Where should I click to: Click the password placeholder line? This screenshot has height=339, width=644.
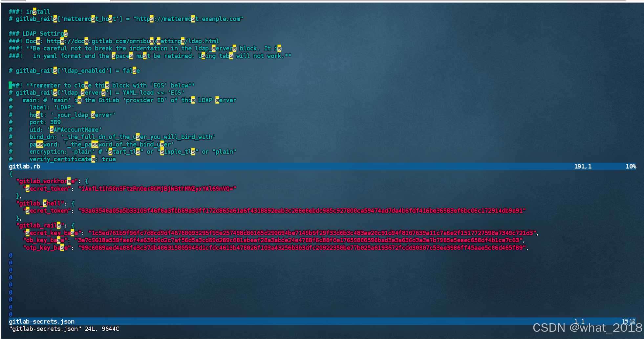[x=91, y=145]
